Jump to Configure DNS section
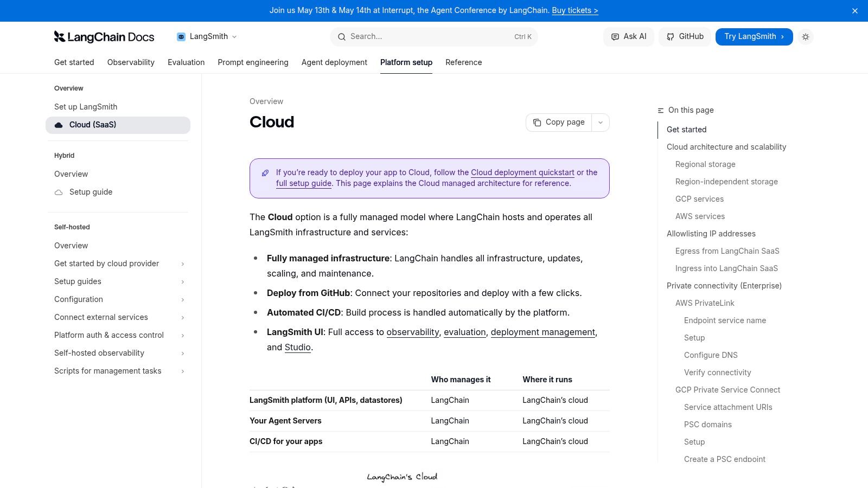The width and height of the screenshot is (868, 488). 711,355
